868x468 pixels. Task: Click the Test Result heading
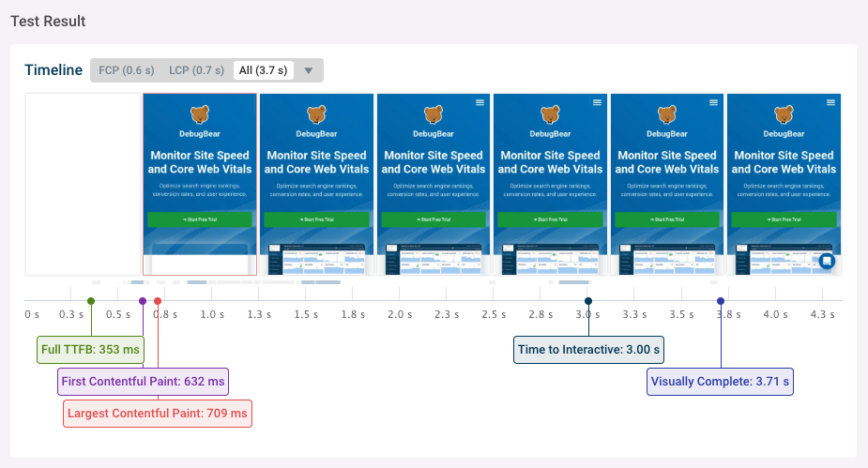tap(48, 21)
